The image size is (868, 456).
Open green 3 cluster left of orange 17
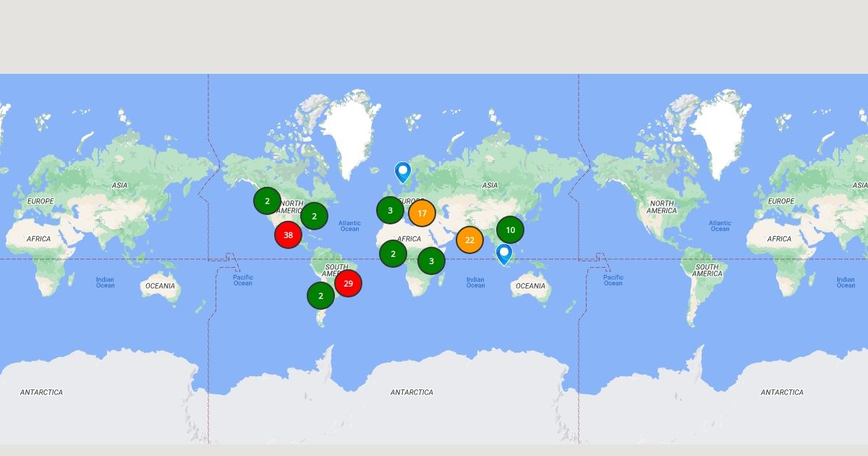pos(390,211)
